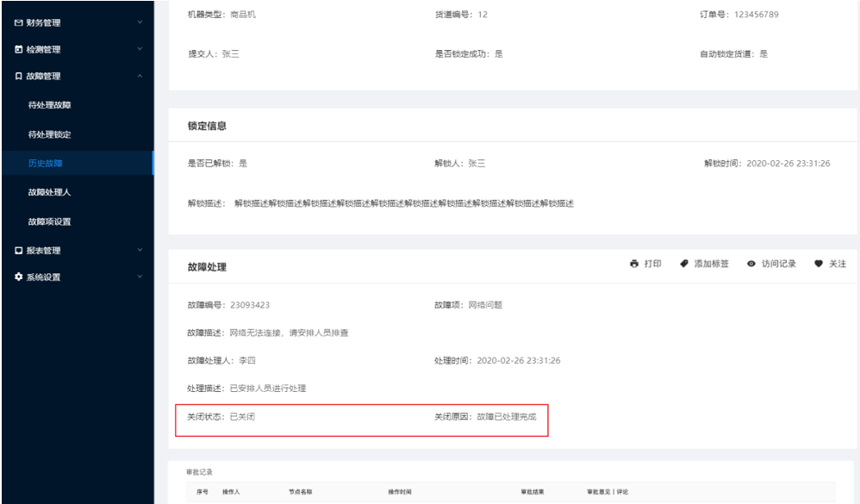Click the 操作人 column header
Viewport: 860px width, 504px height.
click(231, 492)
